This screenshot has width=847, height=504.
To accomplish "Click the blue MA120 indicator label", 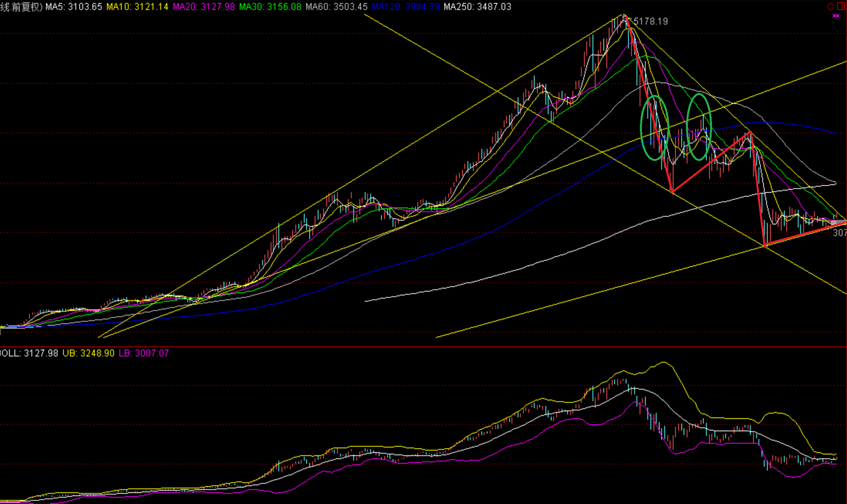I will tap(405, 7).
